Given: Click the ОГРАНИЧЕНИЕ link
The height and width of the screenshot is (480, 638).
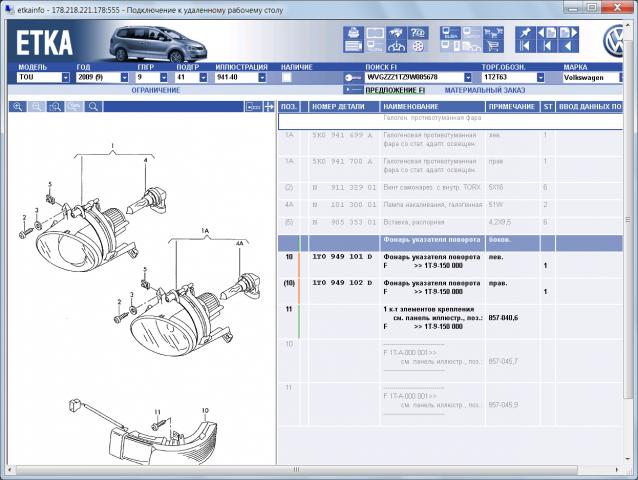Looking at the screenshot, I should [x=156, y=90].
